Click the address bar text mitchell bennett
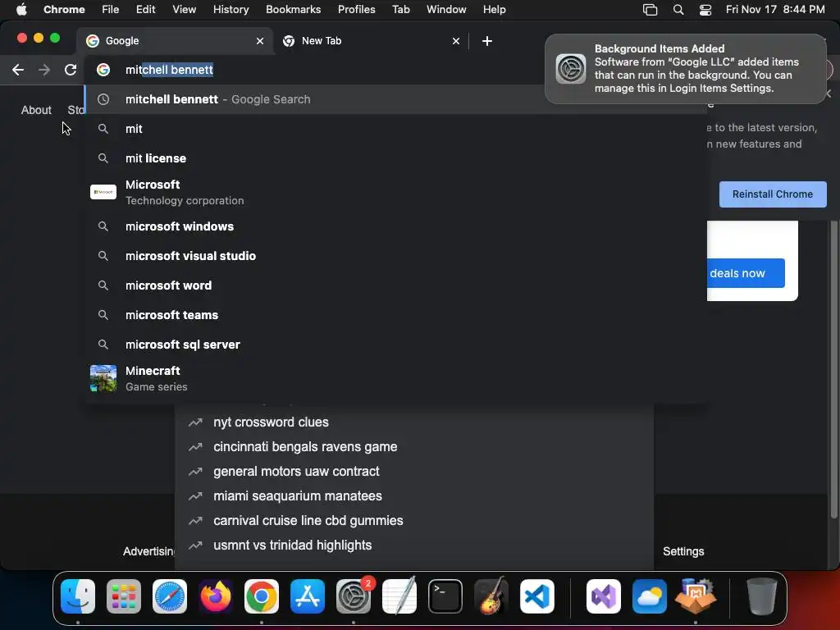 tap(169, 70)
